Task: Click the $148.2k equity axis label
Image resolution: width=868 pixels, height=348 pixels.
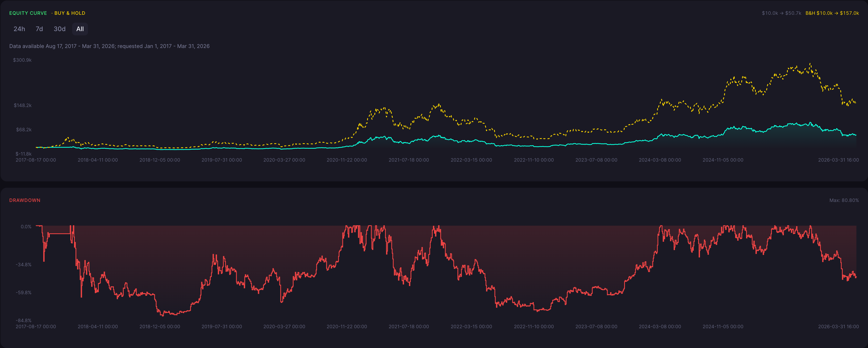Action: [23, 105]
